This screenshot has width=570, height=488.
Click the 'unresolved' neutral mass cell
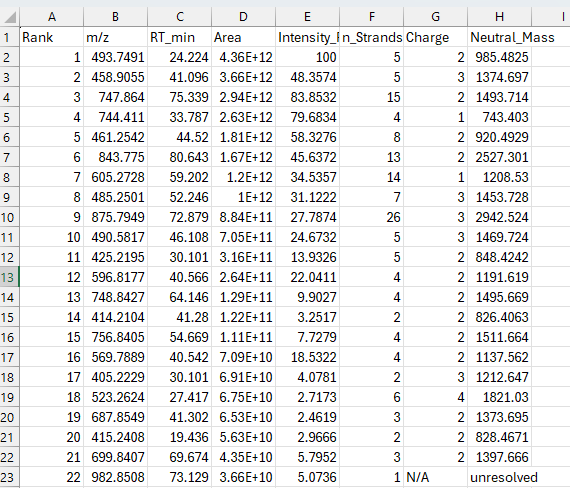pyautogui.click(x=499, y=477)
